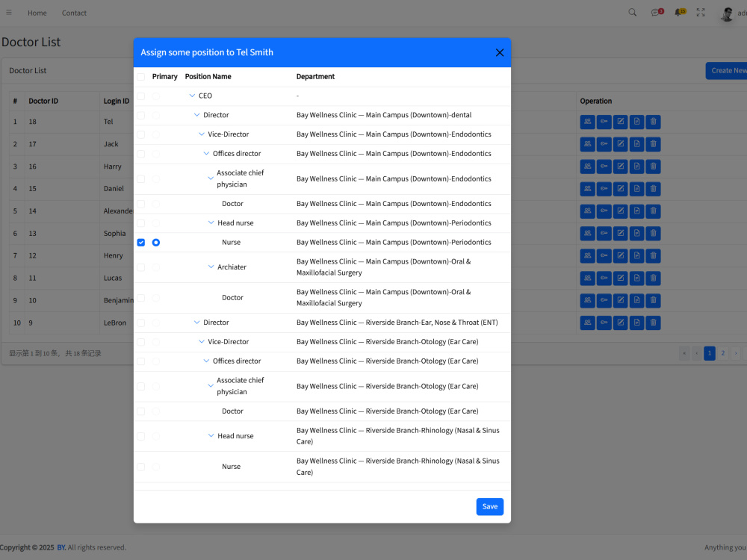
Task: Open messages icon with red badge
Action: point(657,13)
